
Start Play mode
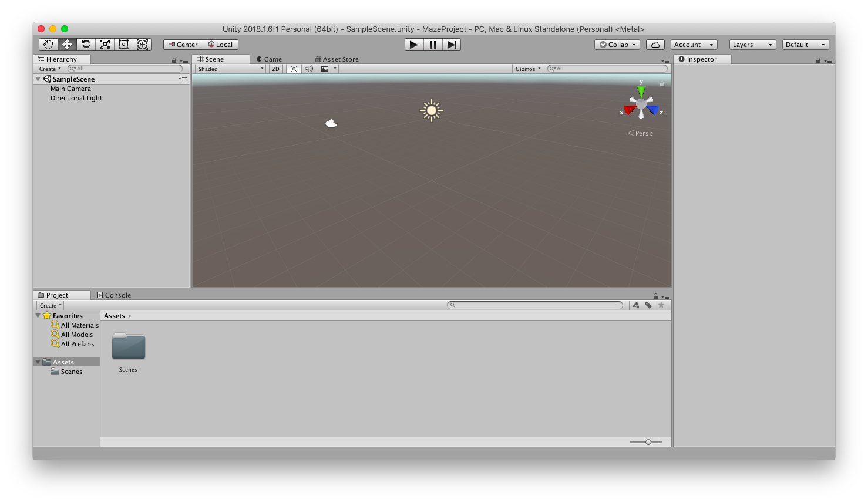[x=414, y=45]
